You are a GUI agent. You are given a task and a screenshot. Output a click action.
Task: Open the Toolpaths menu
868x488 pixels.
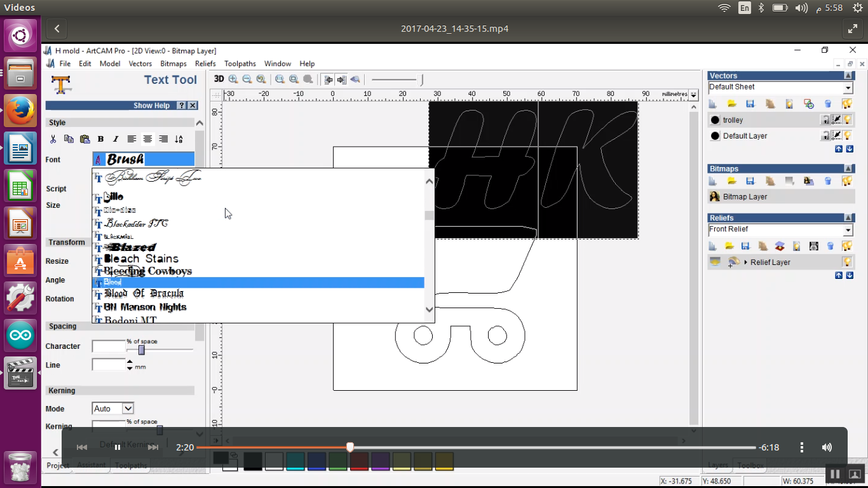pos(240,64)
